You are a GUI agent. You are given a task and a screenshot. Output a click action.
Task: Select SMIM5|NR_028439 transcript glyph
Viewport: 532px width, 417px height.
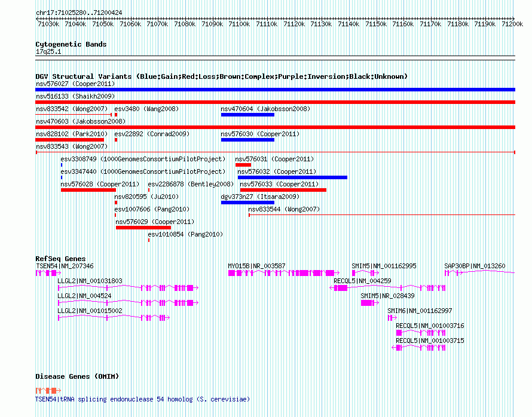(370, 303)
